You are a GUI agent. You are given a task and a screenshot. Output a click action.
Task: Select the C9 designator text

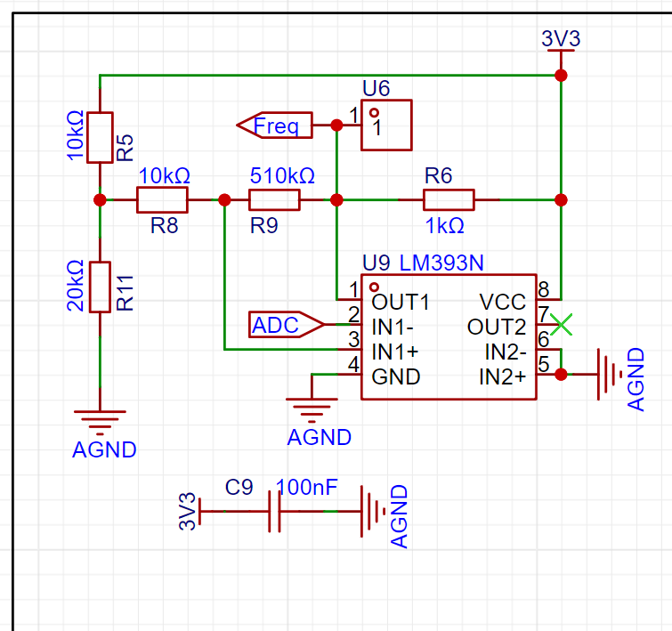pos(239,488)
